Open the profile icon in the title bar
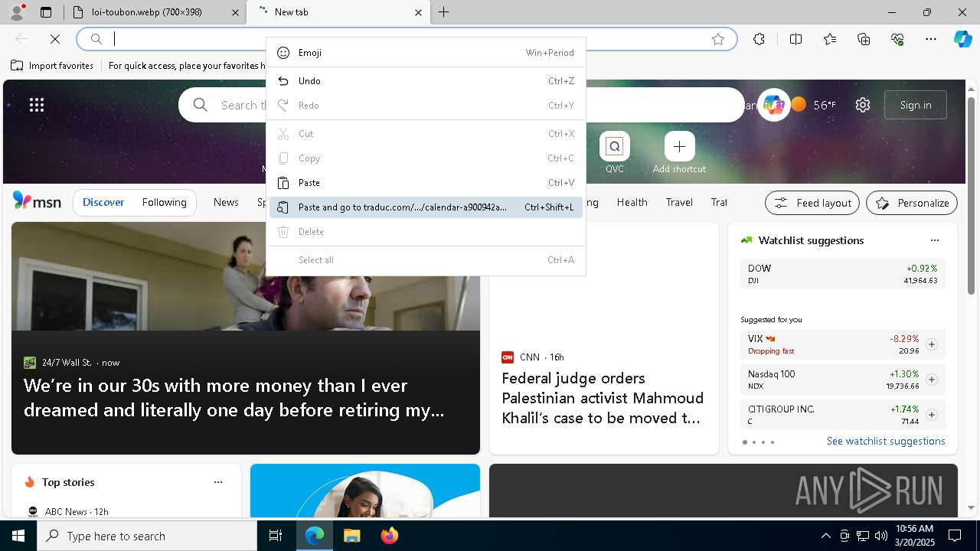Image resolution: width=980 pixels, height=551 pixels. [x=16, y=11]
